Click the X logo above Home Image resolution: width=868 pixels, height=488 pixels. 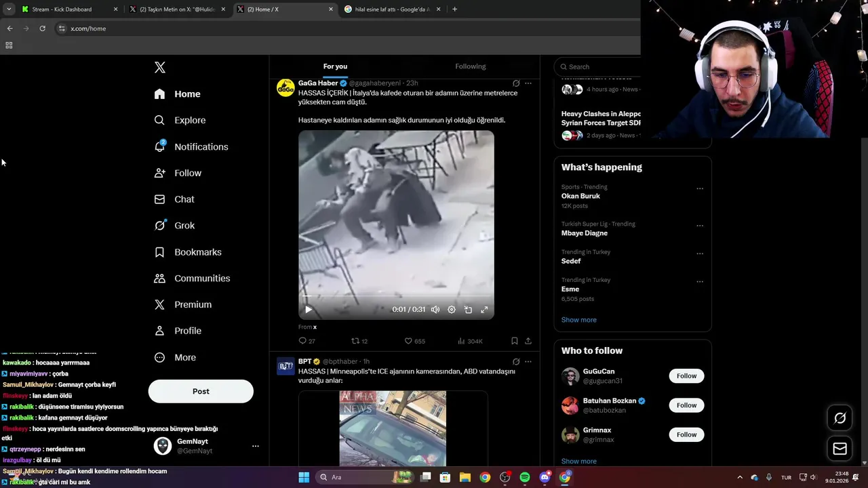(159, 67)
